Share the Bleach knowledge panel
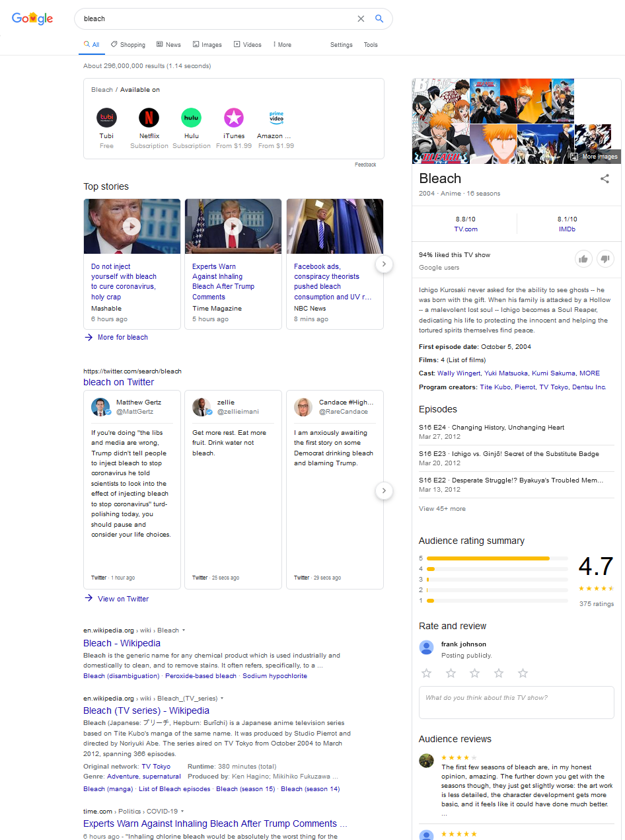This screenshot has height=840, width=625. pos(605,178)
